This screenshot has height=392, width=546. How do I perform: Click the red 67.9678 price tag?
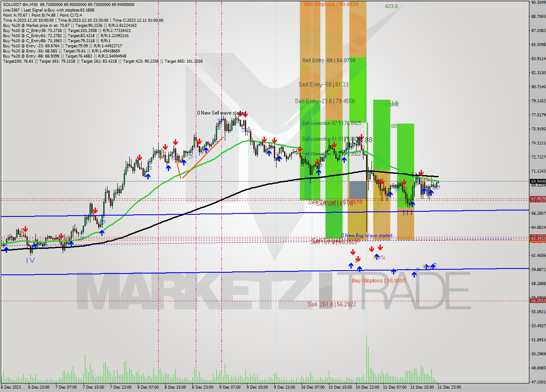pos(538,199)
